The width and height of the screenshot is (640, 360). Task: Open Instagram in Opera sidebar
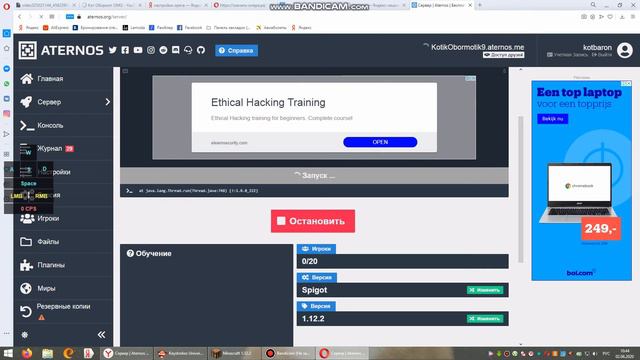tap(7, 114)
